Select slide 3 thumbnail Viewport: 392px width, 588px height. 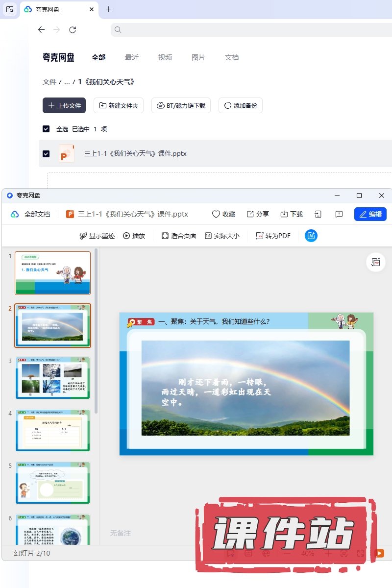52,378
